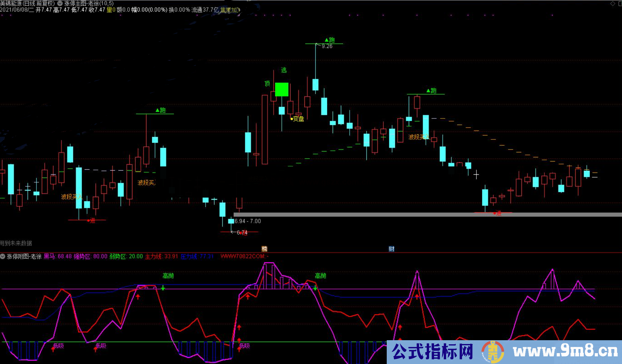622x364 pixels.
Task: Click the 跑 signal above the 9.26 high
Action: pyautogui.click(x=330, y=40)
